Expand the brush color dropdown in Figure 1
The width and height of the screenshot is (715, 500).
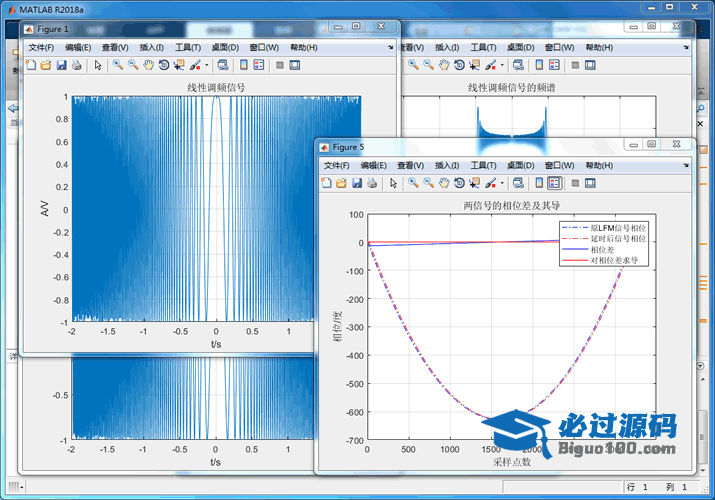[206, 65]
